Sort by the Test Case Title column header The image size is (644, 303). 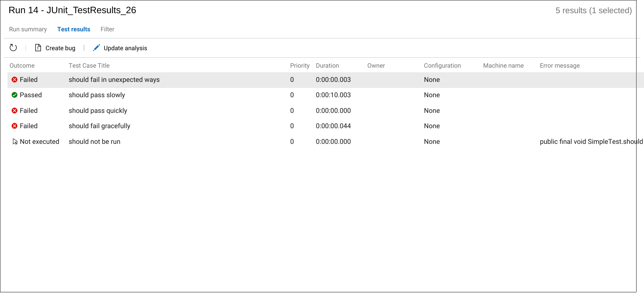pyautogui.click(x=89, y=66)
